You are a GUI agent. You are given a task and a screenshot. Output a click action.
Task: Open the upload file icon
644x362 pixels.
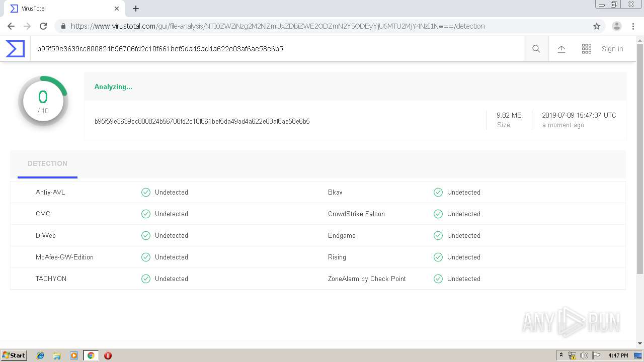click(x=561, y=49)
